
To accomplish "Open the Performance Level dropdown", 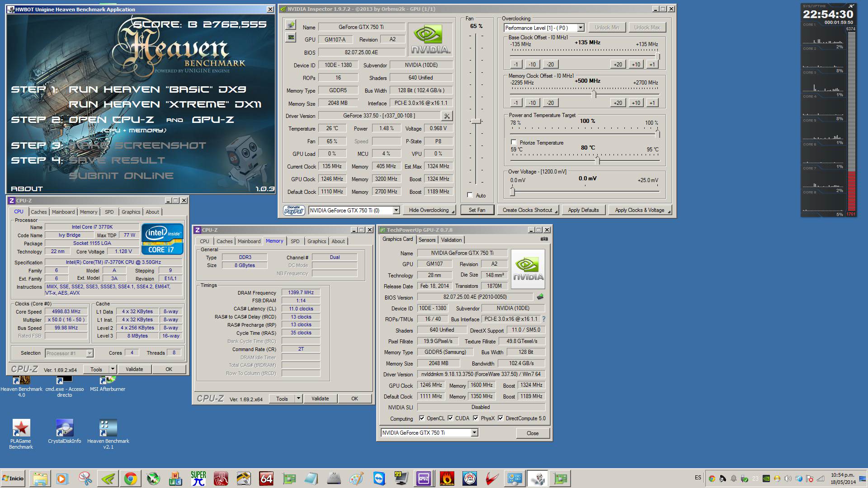I will point(580,28).
